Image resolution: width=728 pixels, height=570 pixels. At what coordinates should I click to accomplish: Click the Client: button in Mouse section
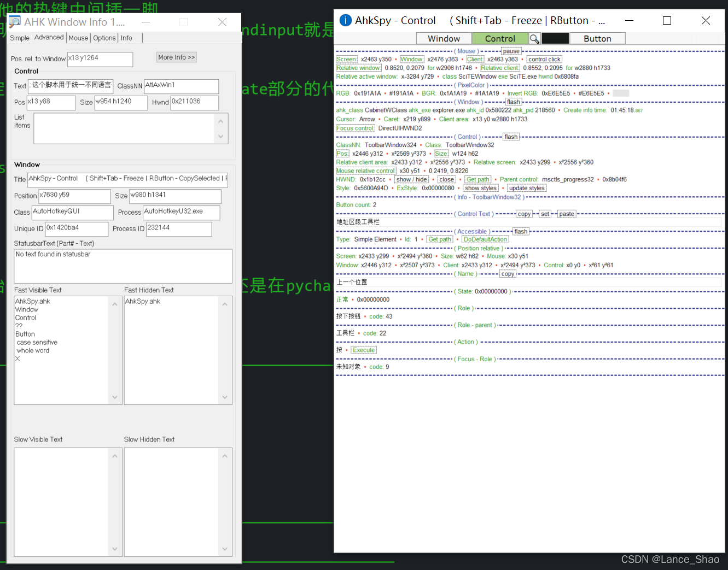click(x=475, y=60)
